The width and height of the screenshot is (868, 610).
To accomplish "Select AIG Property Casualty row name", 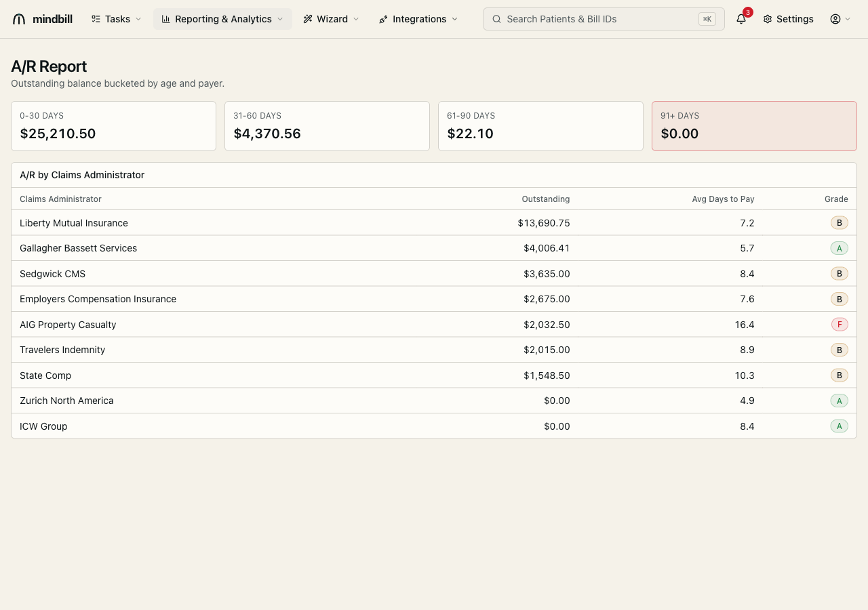I will click(x=68, y=325).
